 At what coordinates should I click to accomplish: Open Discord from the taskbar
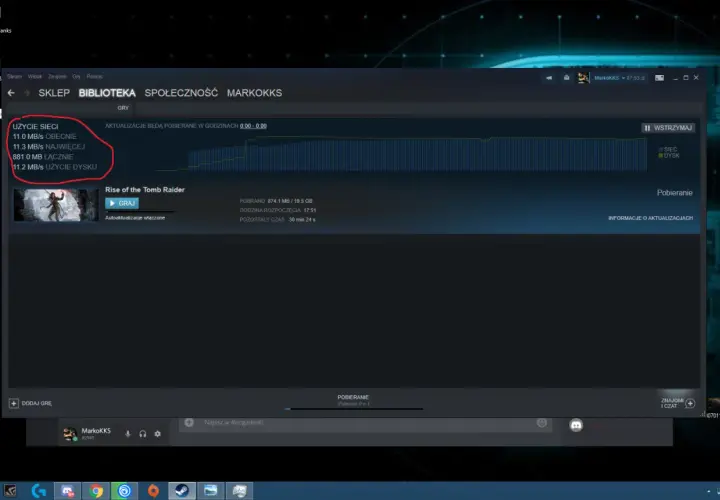pyautogui.click(x=68, y=491)
